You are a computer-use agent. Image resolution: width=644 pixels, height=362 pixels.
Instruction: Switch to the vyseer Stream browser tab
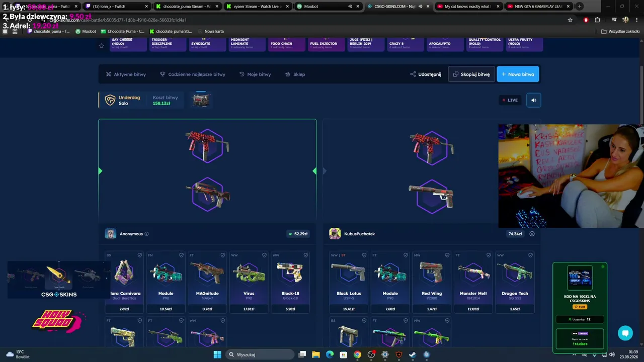257,7
